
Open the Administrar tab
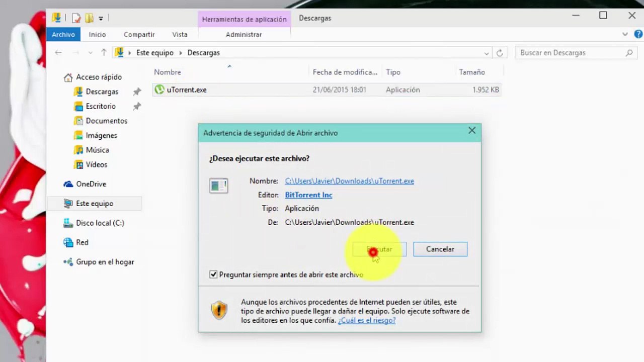tap(244, 35)
